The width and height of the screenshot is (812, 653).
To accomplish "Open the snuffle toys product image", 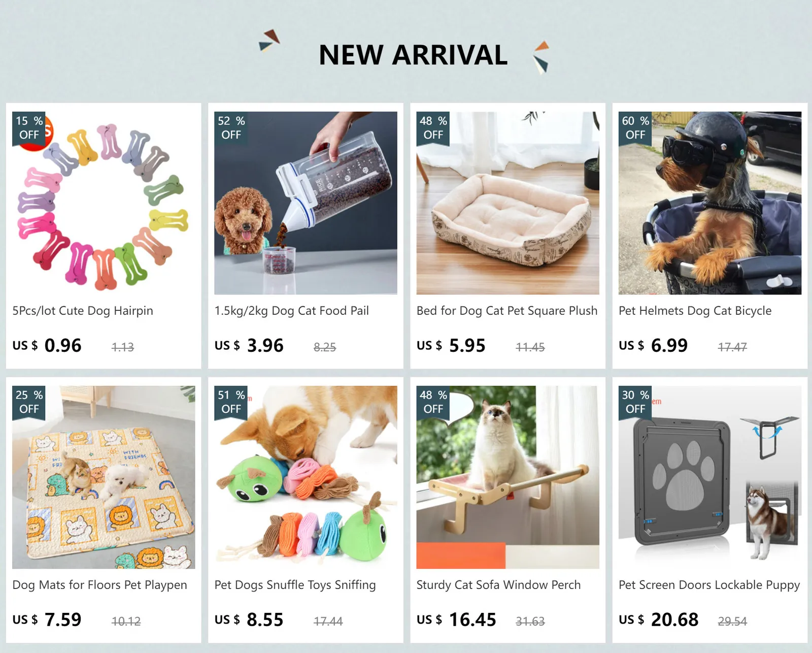I will coord(306,477).
